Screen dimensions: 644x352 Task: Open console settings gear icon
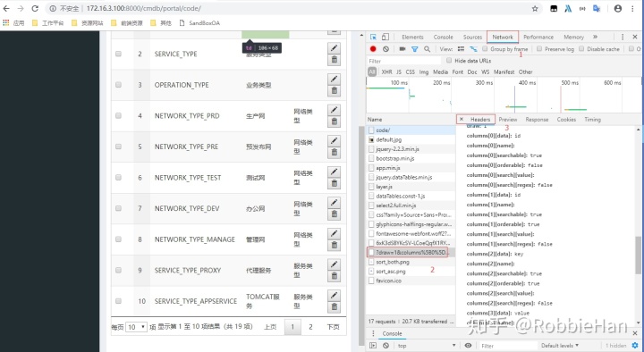pos(635,346)
